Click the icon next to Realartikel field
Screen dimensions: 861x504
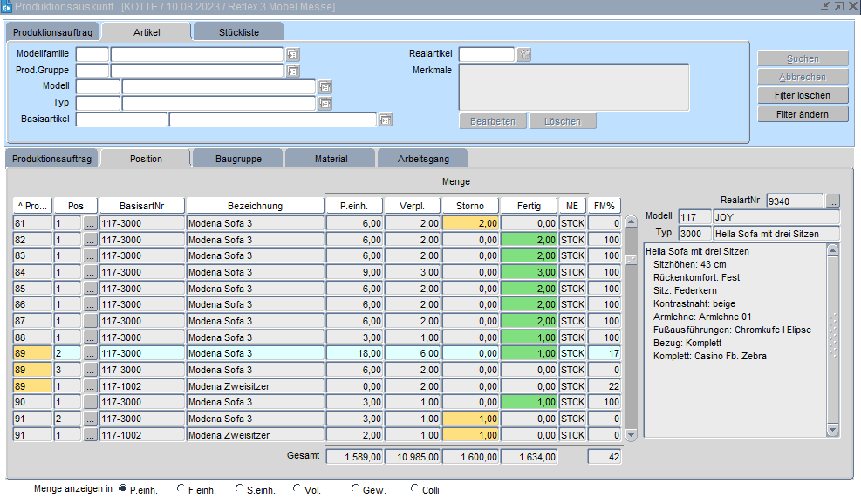coord(524,55)
